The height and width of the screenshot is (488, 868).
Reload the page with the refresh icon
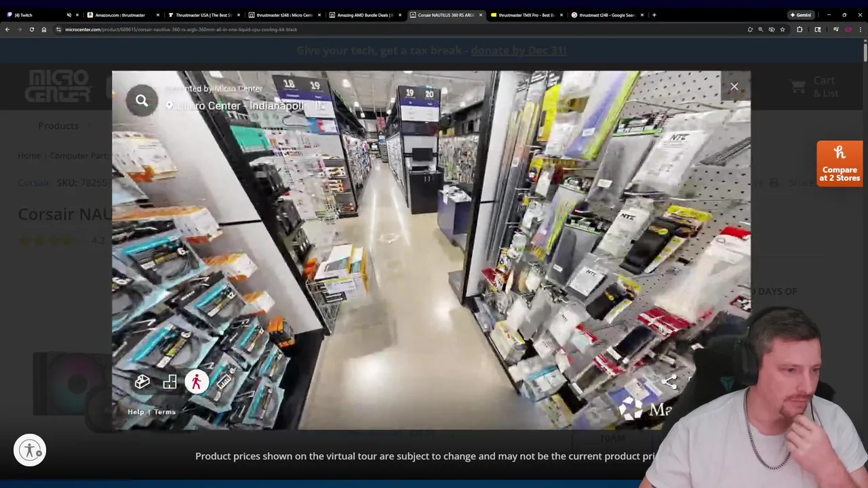[31, 29]
